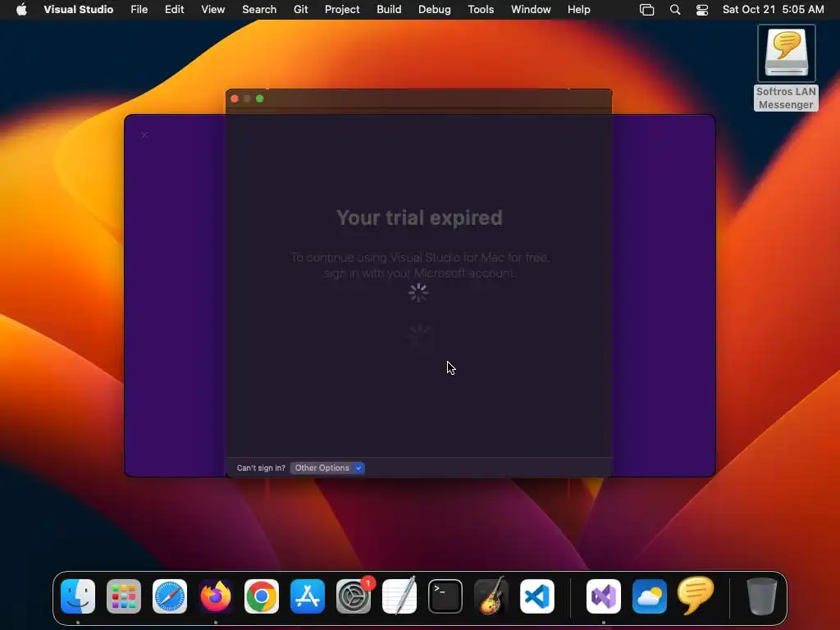Viewport: 840px width, 630px height.
Task: Open TextEdit from the Dock
Action: [x=399, y=596]
